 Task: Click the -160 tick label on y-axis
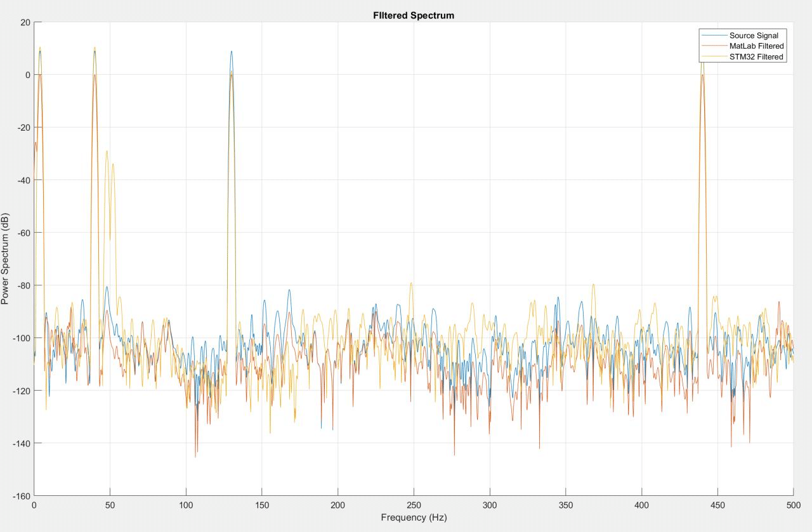pos(21,495)
